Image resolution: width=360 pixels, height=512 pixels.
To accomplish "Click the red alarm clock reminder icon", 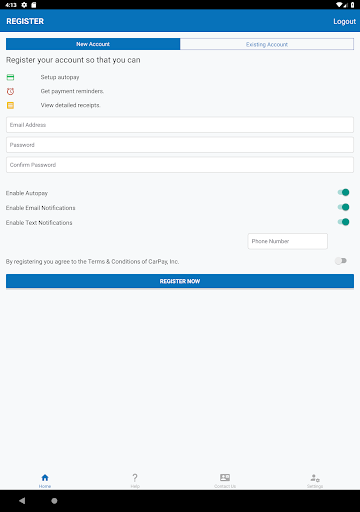I will tap(10, 91).
